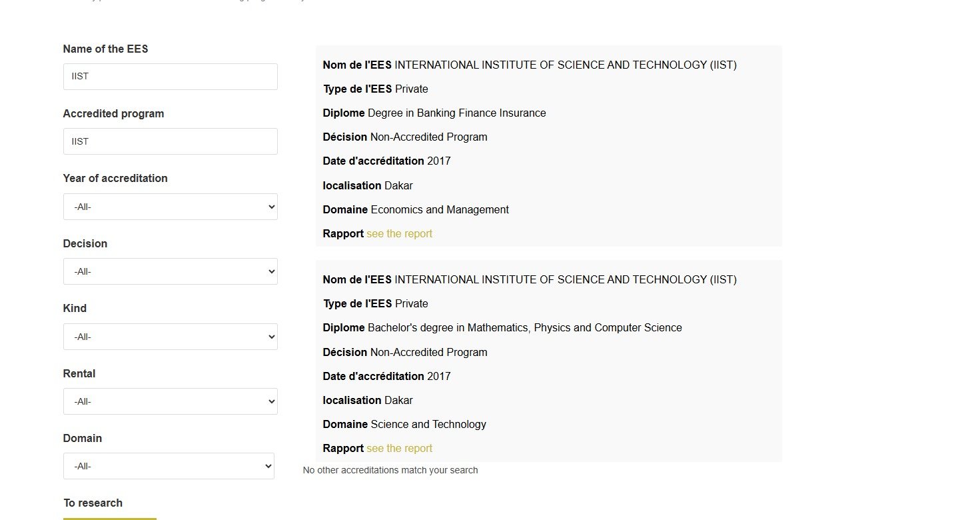This screenshot has width=980, height=520.
Task: Click the Domain dropdown showing -All-
Action: [169, 466]
